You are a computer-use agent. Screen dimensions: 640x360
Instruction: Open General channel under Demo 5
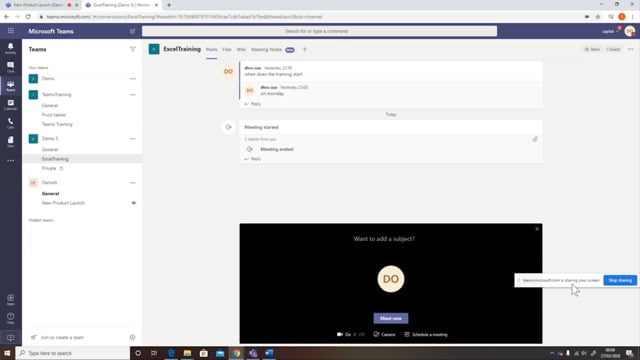[x=50, y=149]
